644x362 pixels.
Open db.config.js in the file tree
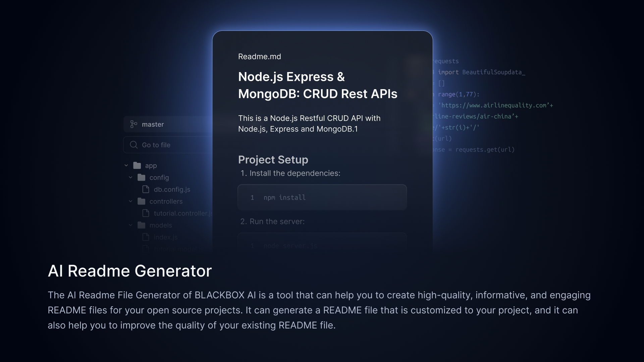pyautogui.click(x=172, y=189)
